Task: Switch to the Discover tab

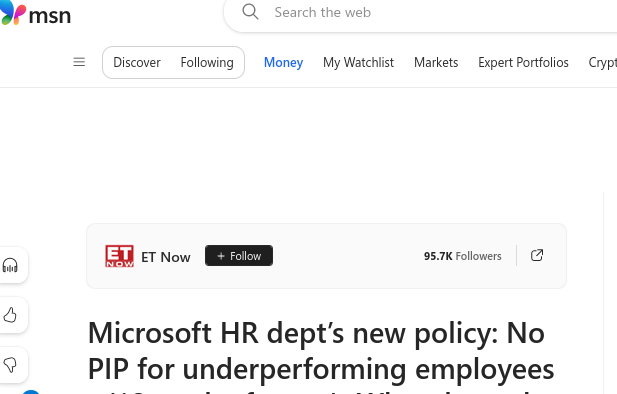Action: (x=137, y=63)
